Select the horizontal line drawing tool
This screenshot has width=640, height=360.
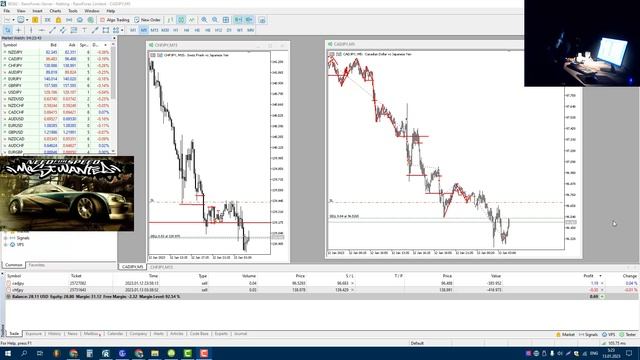42,30
